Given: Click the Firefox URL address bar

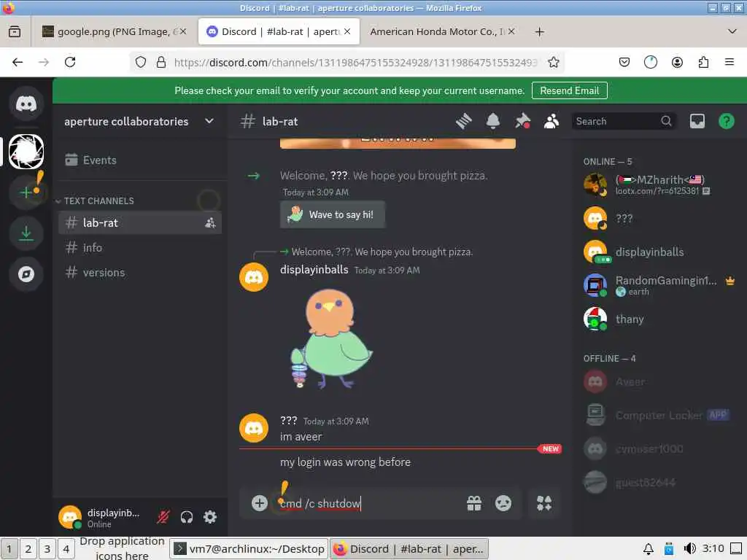Looking at the screenshot, I should pyautogui.click(x=355, y=62).
